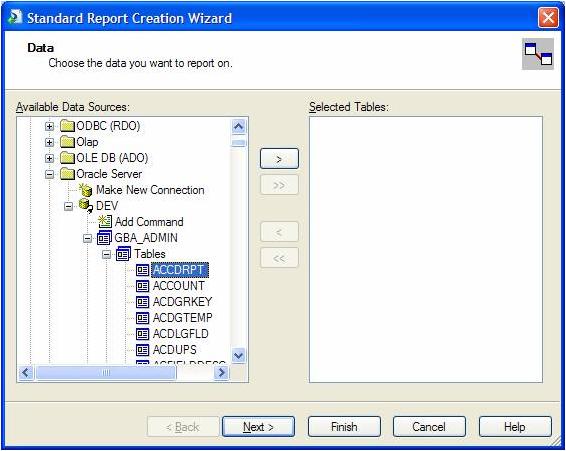
Task: Select the ACDUPS table
Action: 175,350
